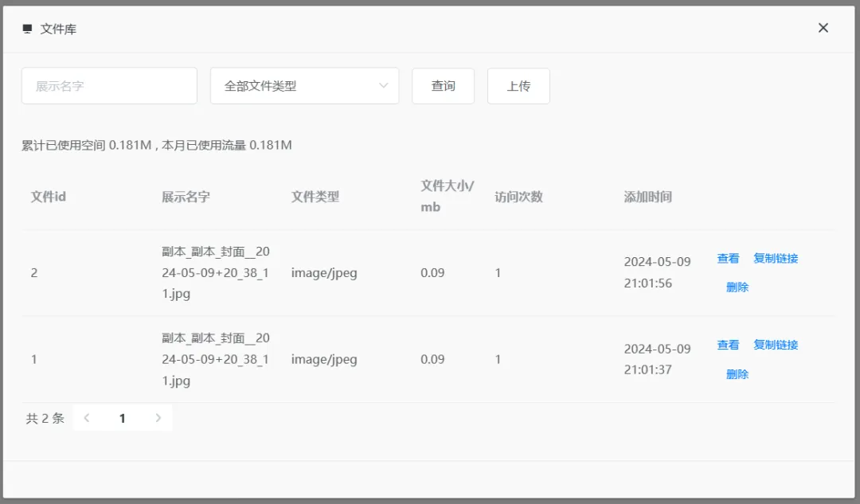
Task: Click the 查询 button
Action: pos(444,85)
